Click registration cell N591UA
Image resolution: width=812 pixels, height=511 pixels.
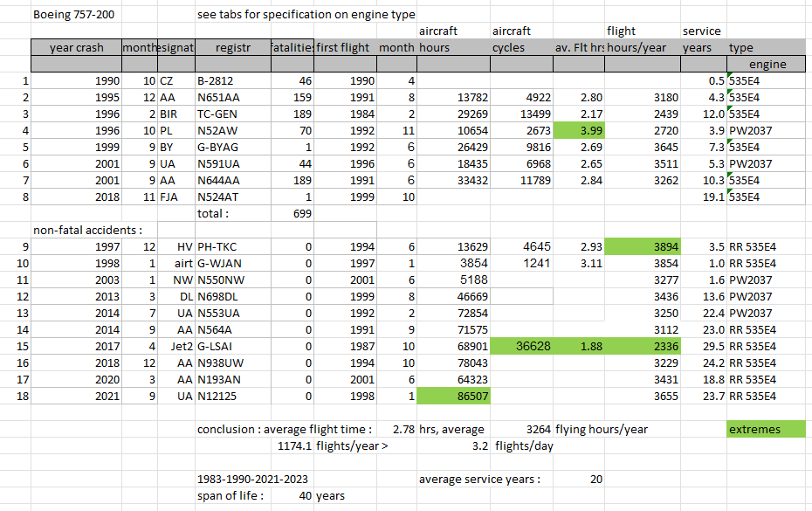tap(233, 163)
